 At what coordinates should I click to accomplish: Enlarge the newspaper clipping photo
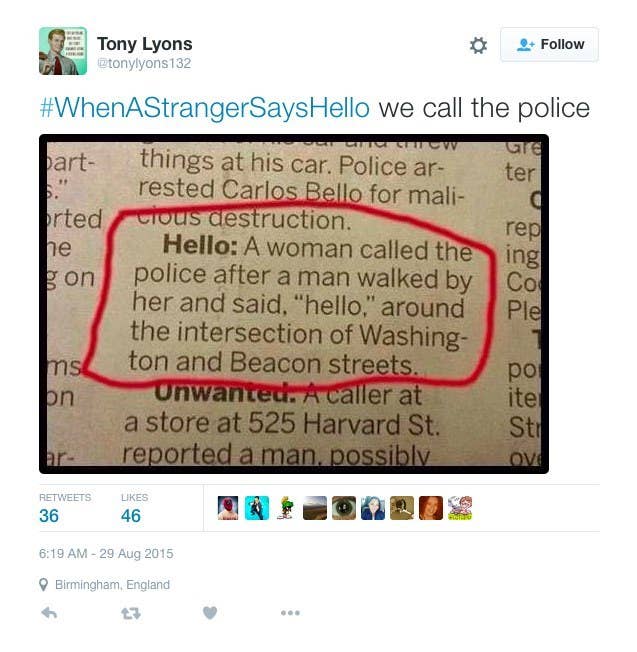coord(294,304)
